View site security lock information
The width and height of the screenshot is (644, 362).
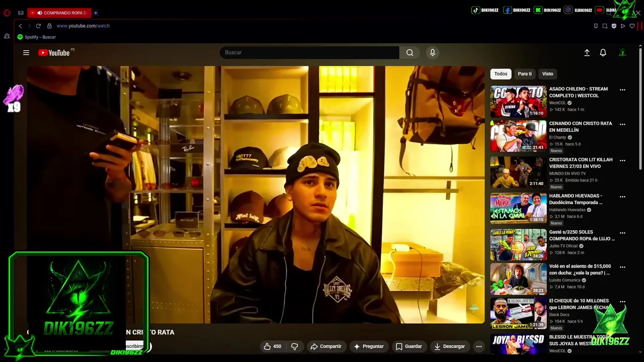click(x=49, y=26)
